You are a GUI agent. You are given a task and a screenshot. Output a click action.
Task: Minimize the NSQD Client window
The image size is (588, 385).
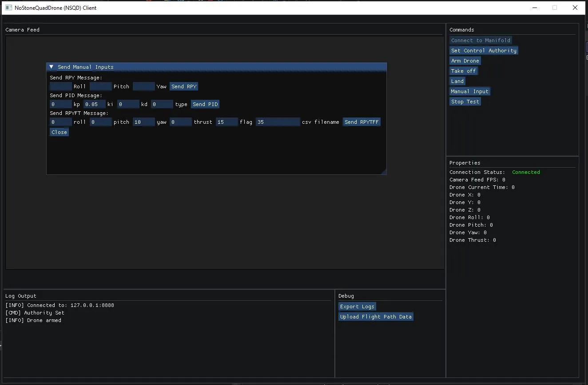click(535, 8)
